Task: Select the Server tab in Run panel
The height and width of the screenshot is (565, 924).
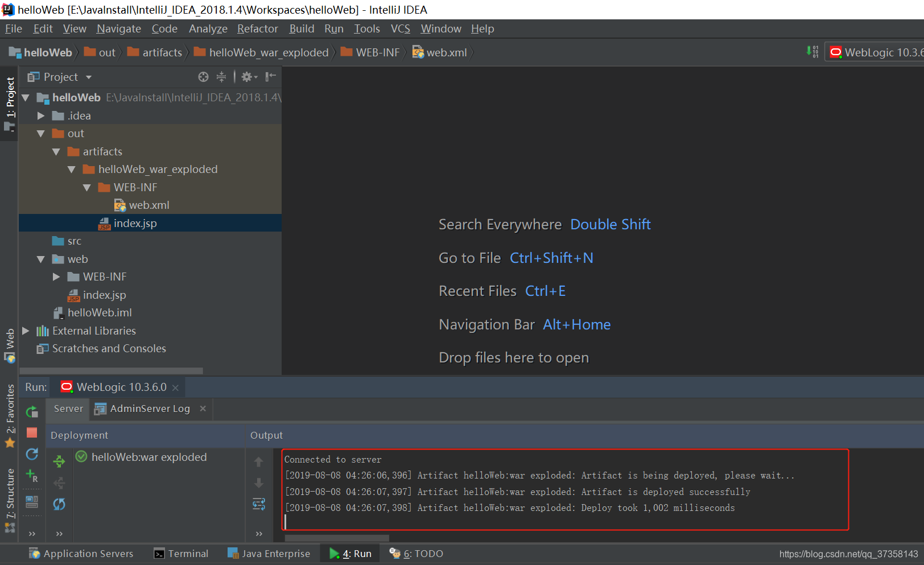Action: tap(68, 409)
